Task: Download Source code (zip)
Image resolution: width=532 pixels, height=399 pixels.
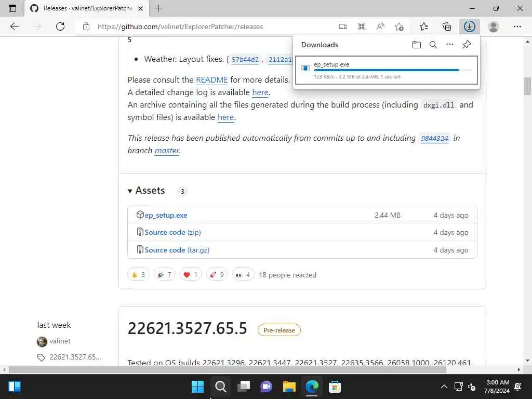Action: (x=172, y=232)
